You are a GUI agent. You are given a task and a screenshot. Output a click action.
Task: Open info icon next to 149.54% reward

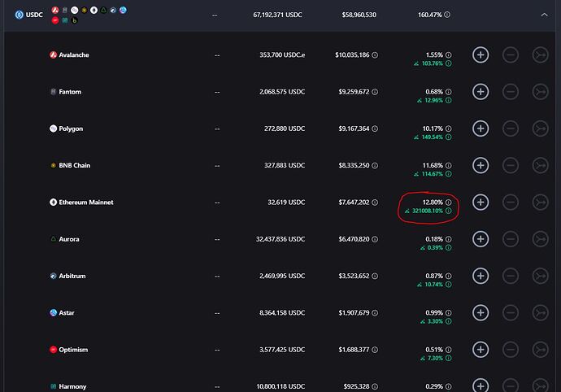tap(448, 137)
